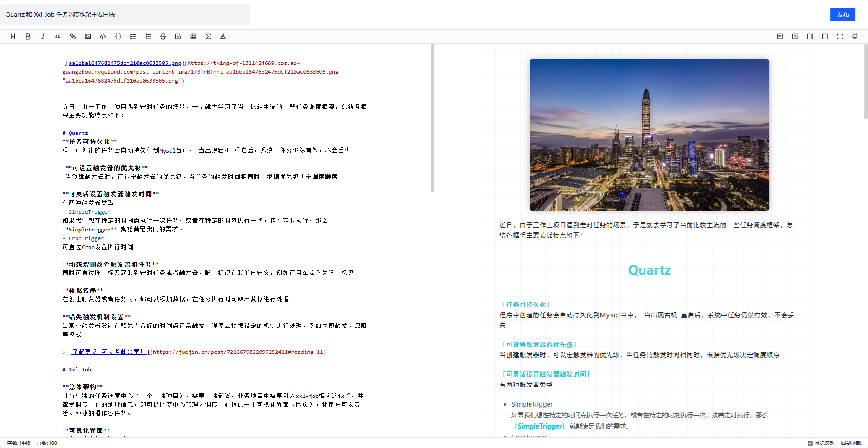
Task: Open the GitHub source link icon
Action: pos(855,37)
